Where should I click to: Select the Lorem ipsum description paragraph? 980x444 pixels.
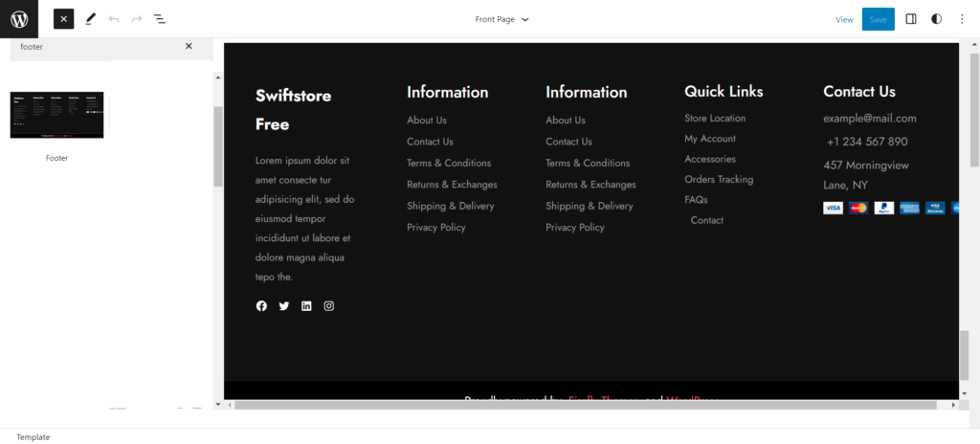(303, 219)
